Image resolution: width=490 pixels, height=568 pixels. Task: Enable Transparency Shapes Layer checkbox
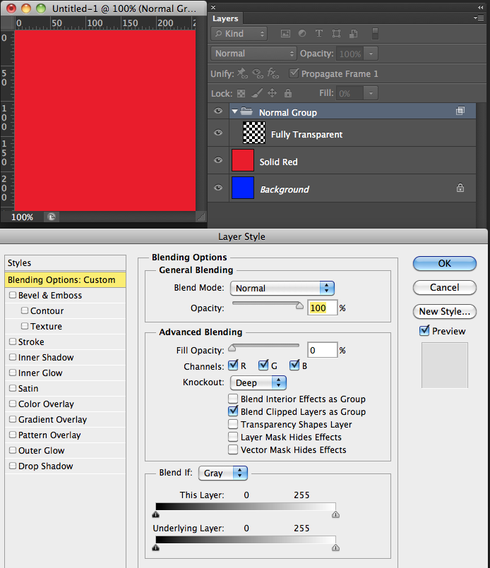click(x=233, y=424)
